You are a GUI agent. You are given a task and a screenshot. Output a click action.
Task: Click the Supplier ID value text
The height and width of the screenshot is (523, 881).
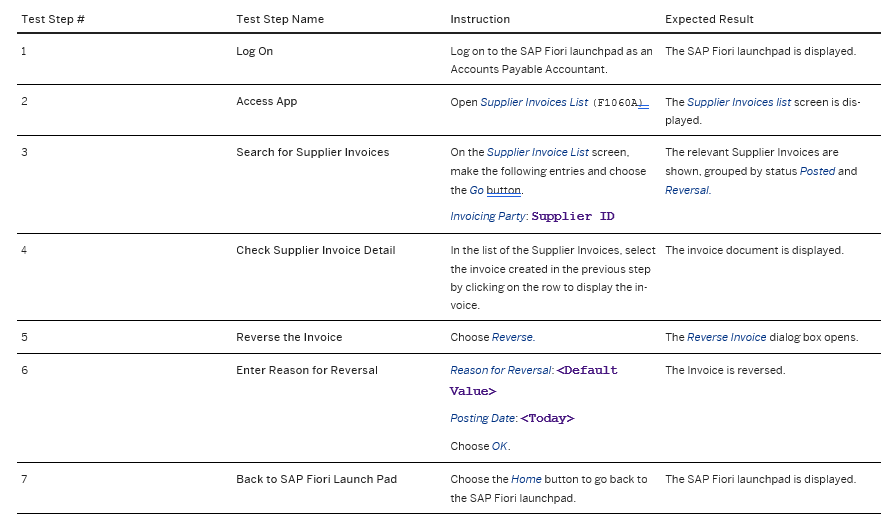point(573,216)
